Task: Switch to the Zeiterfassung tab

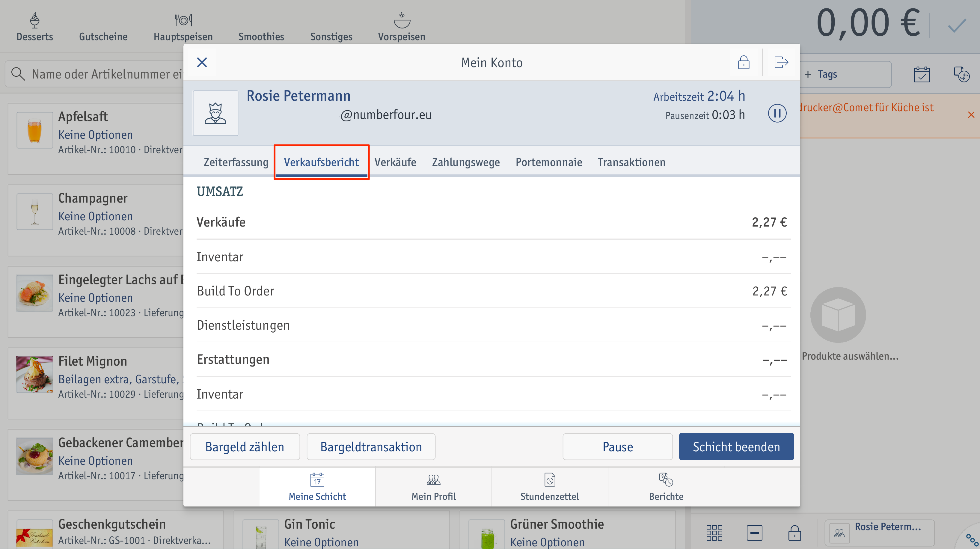Action: tap(236, 162)
